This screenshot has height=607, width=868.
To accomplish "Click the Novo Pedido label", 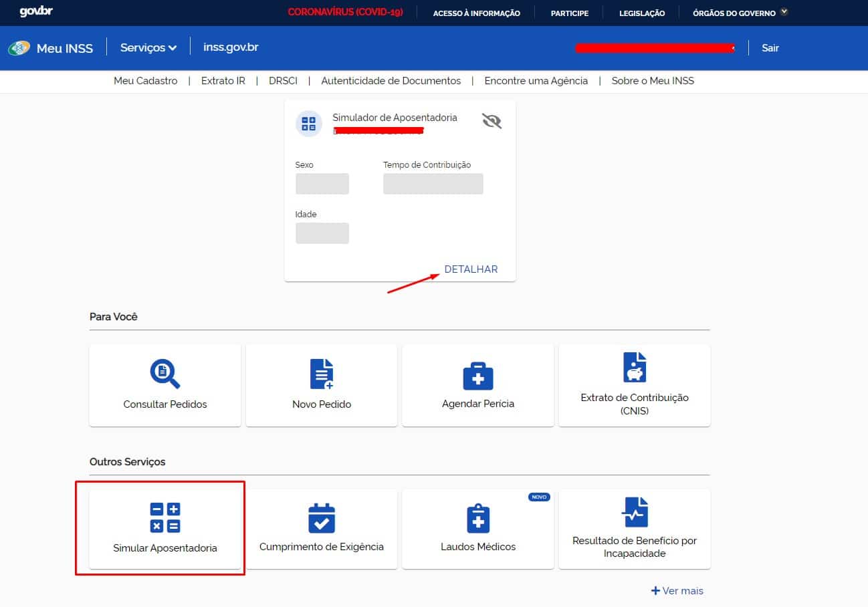I will pos(322,404).
